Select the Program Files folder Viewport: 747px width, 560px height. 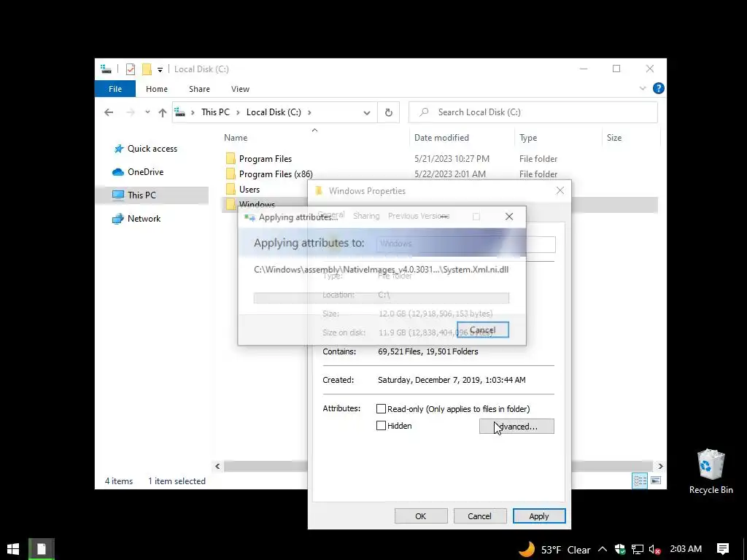point(266,159)
